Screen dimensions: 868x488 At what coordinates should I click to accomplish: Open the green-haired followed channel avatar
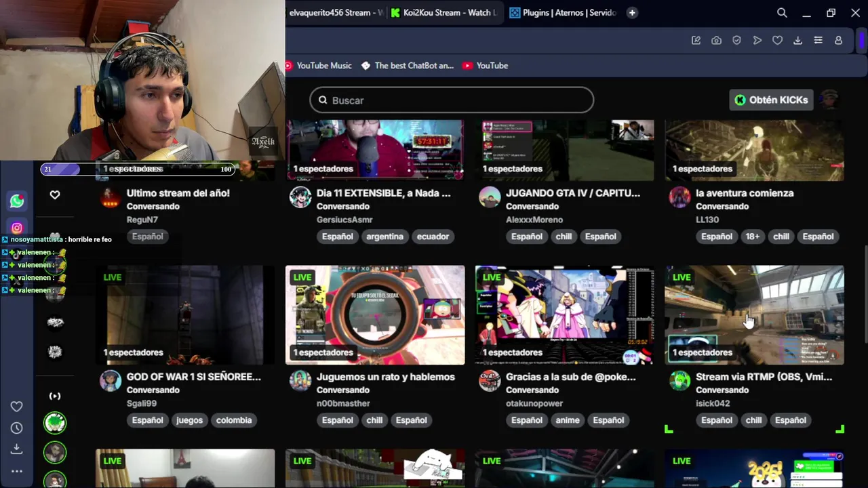[x=55, y=423]
